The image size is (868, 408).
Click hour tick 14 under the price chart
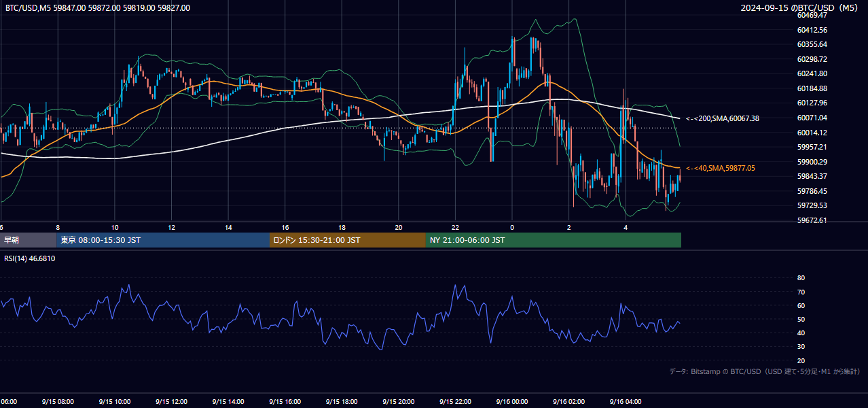[228, 228]
